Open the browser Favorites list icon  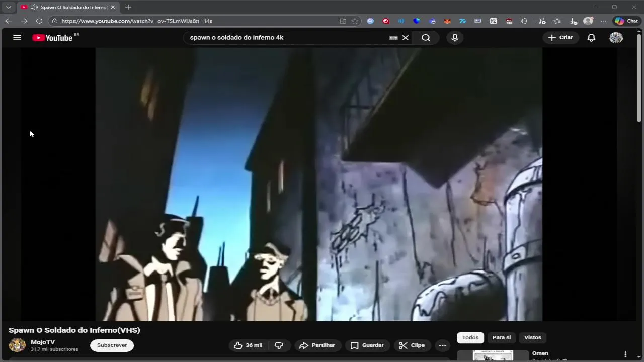click(x=557, y=21)
